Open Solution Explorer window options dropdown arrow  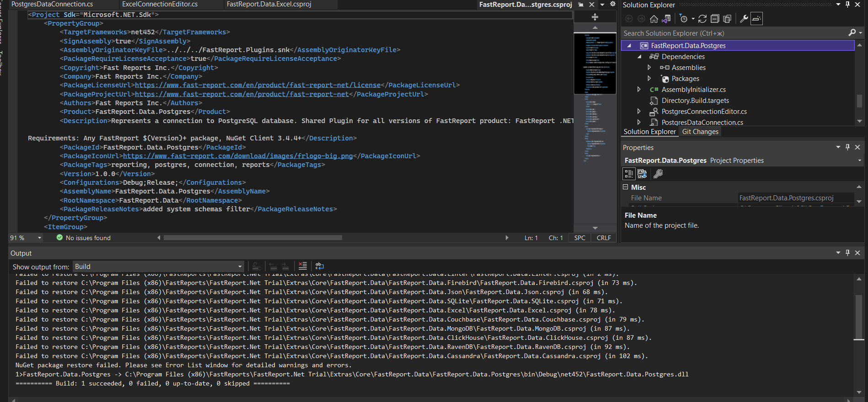tap(838, 5)
